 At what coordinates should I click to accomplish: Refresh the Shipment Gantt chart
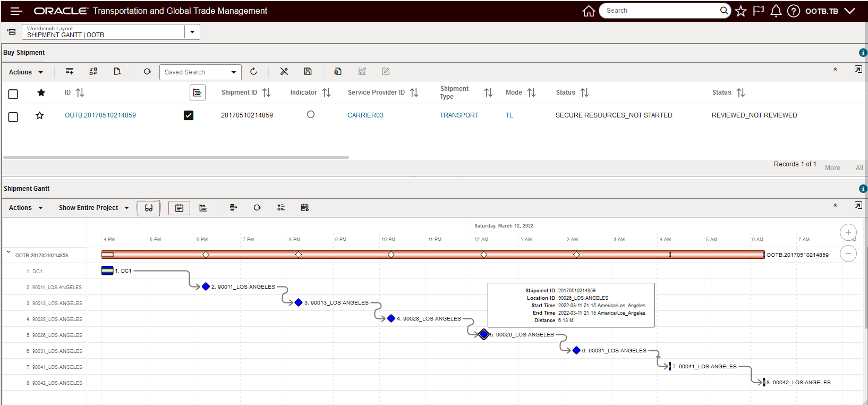(x=257, y=208)
